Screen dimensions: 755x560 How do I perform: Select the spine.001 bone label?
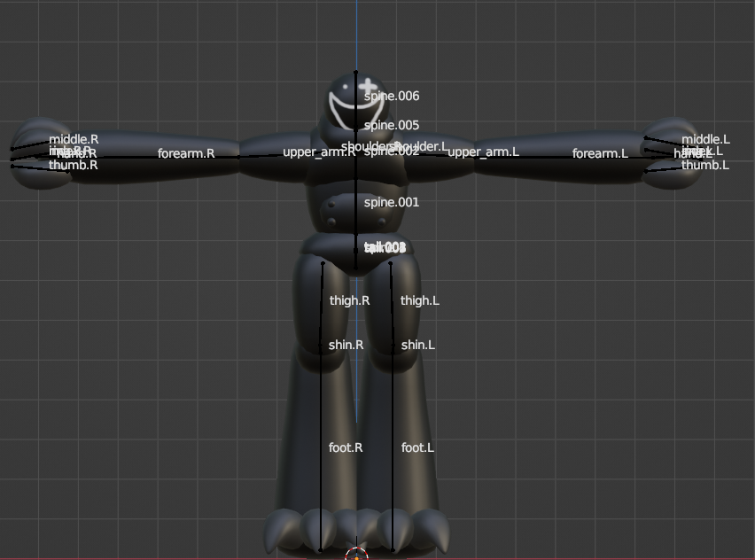click(392, 203)
